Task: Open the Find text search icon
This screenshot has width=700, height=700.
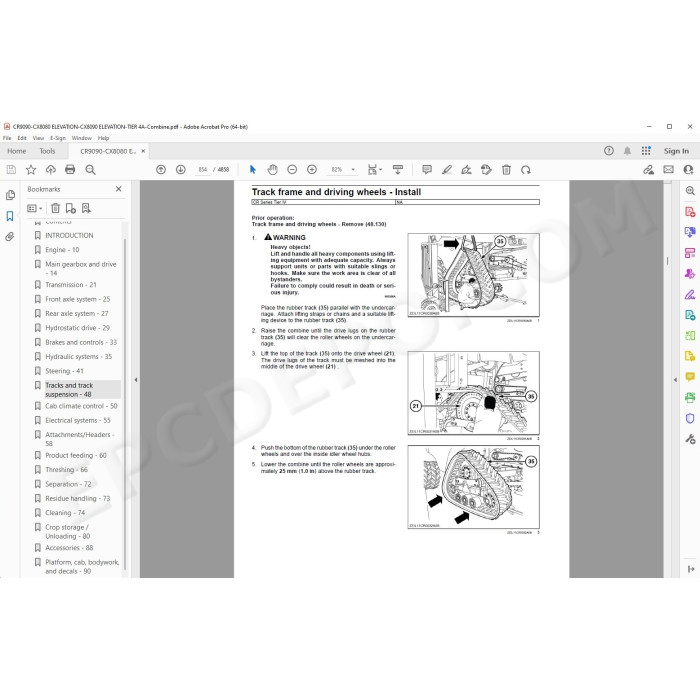Action: coord(90,170)
